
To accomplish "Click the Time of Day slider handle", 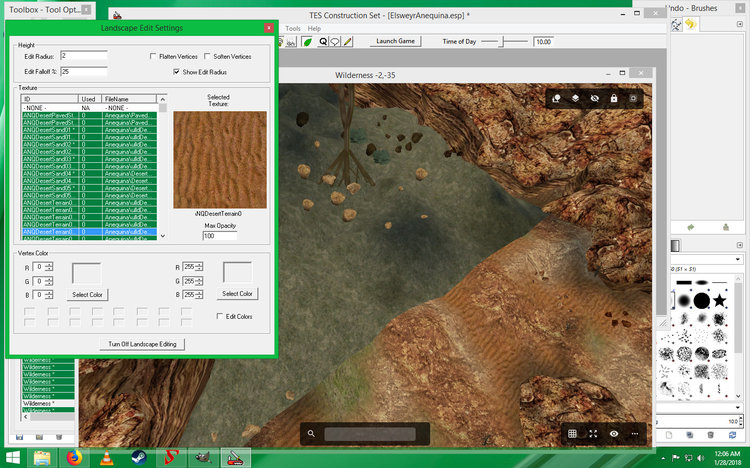I will [502, 42].
